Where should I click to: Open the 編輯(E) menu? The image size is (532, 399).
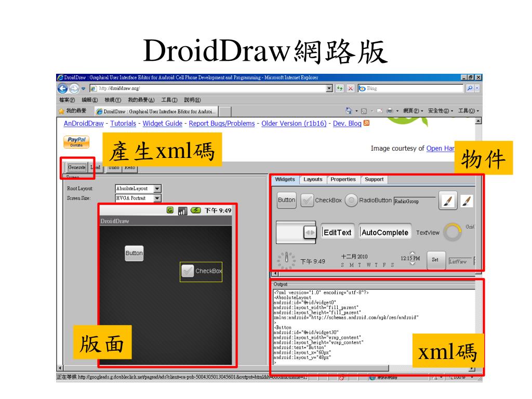click(89, 100)
